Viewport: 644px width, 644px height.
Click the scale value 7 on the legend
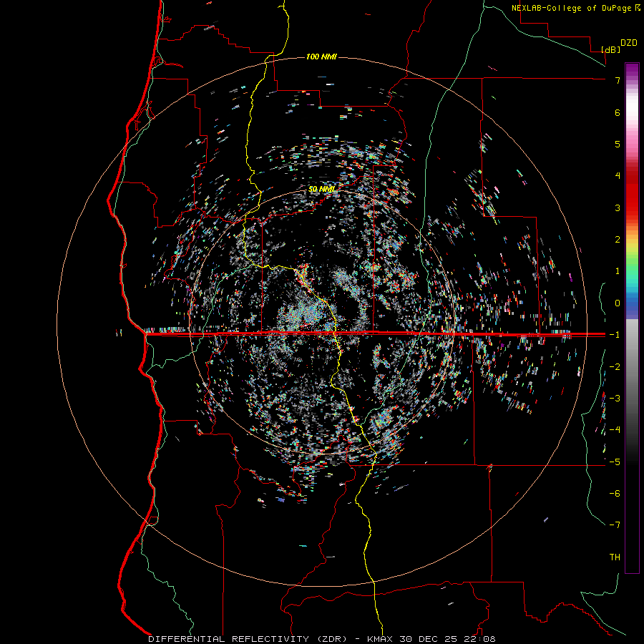coord(618,80)
